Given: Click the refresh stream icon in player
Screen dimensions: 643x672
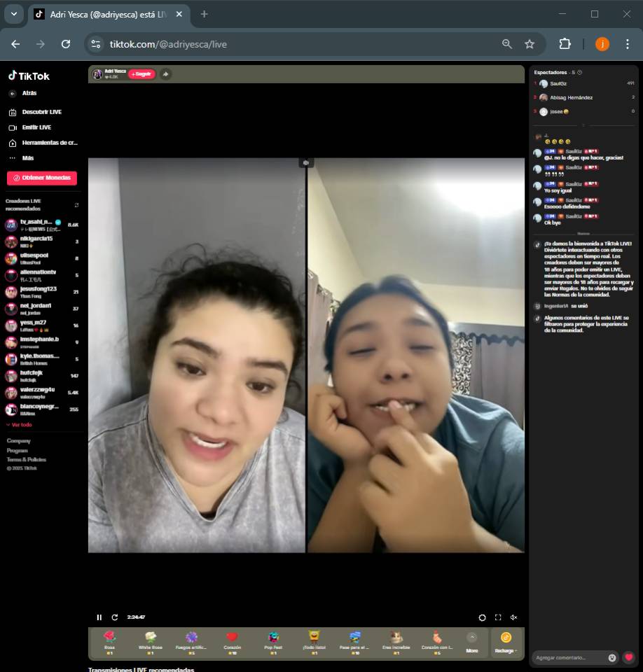Looking at the screenshot, I should pos(115,617).
